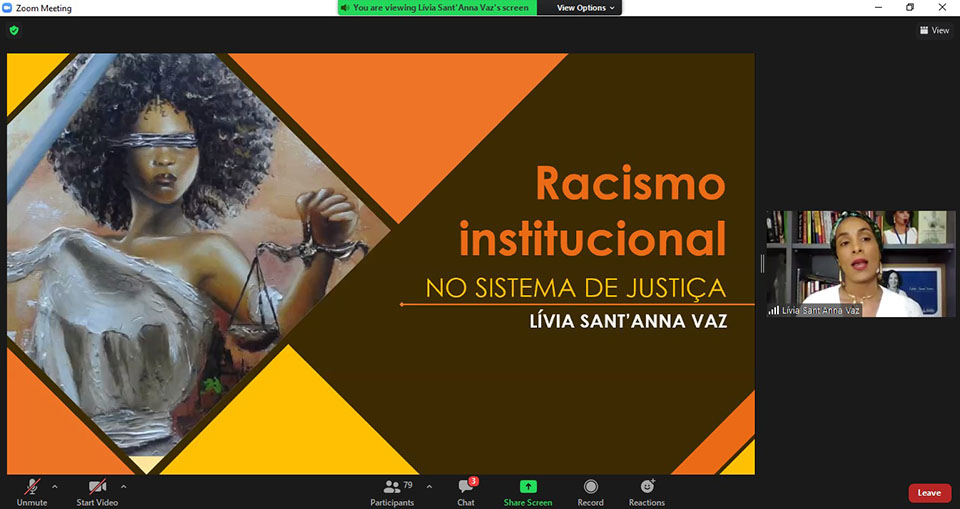Click signal strength icon on speaker video
Image resolution: width=960 pixels, height=509 pixels.
point(774,310)
